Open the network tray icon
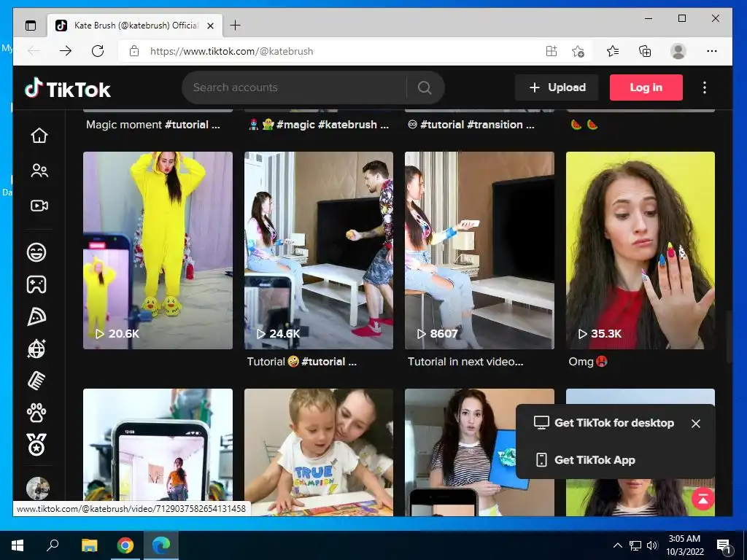This screenshot has width=747, height=560. pyautogui.click(x=635, y=545)
